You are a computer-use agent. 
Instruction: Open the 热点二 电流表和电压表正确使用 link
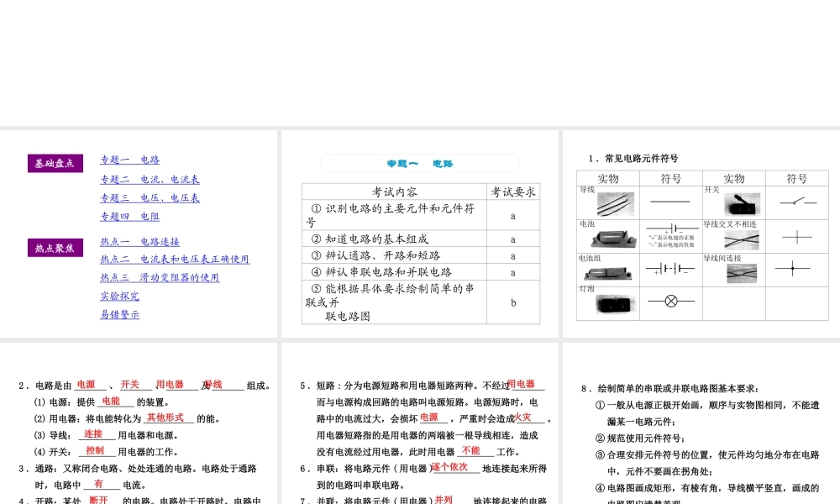point(175,260)
